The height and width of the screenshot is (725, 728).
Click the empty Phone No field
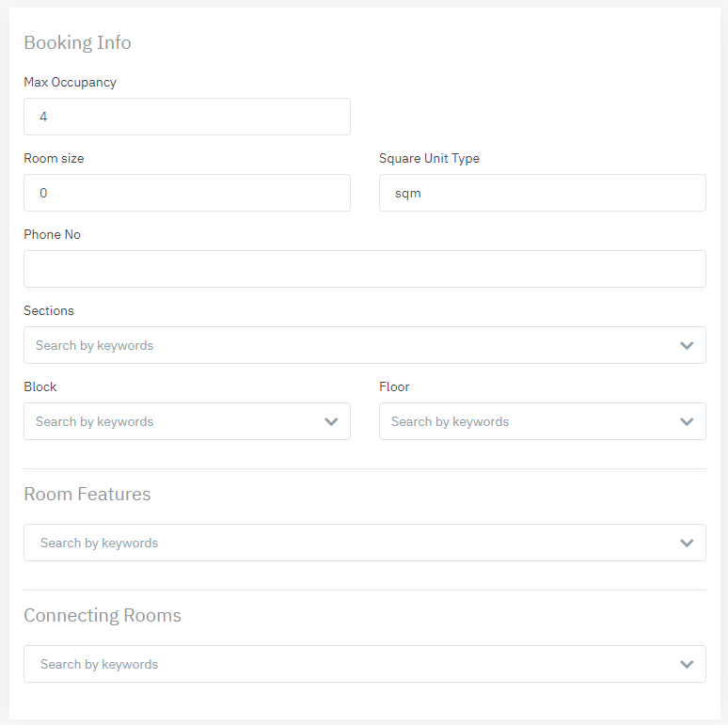(x=364, y=269)
